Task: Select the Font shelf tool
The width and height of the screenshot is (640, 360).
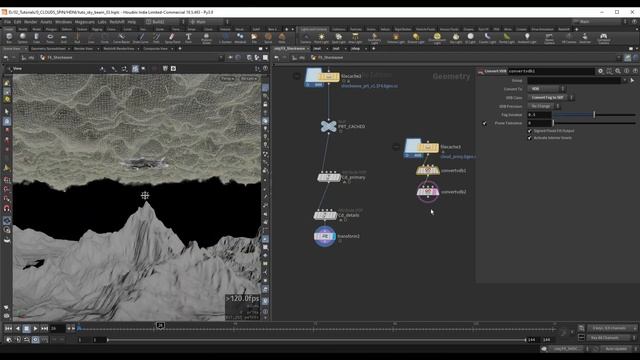Action: [x=188, y=38]
